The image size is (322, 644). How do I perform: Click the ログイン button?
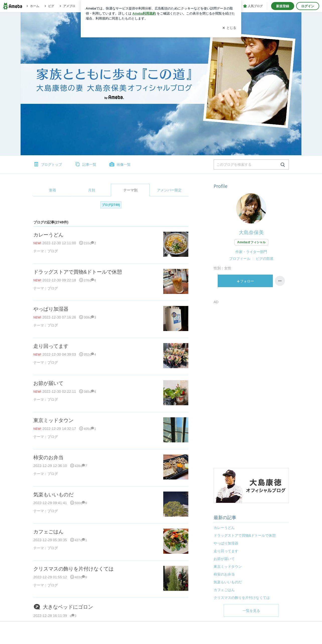tap(308, 6)
